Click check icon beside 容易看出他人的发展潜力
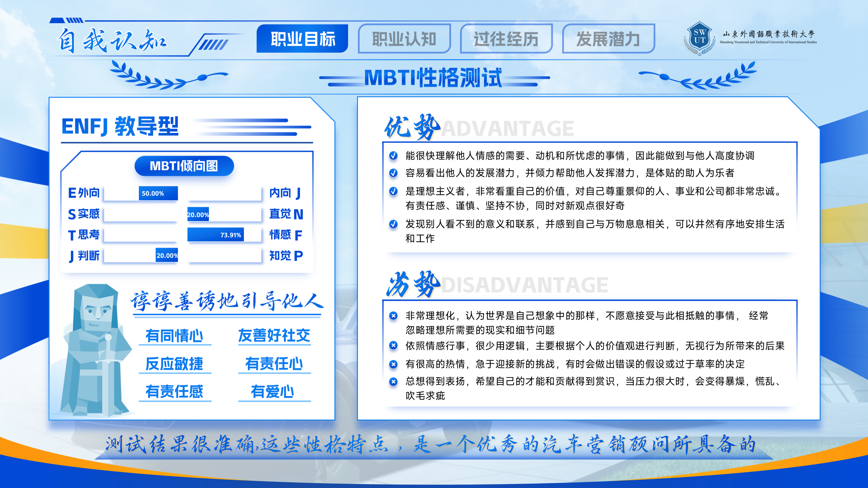 click(x=393, y=173)
